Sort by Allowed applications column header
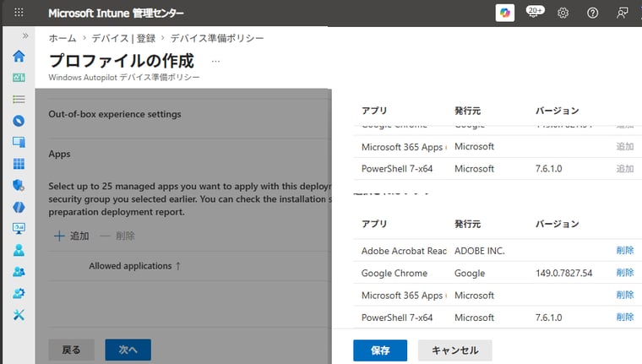 [134, 266]
